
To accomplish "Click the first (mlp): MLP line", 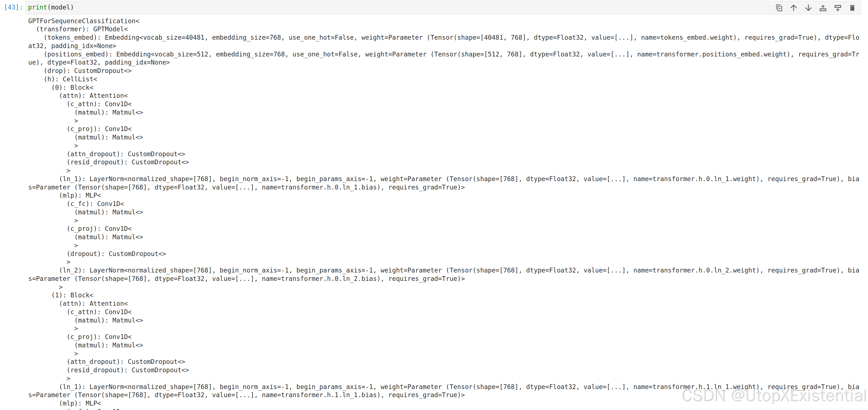I will click(x=80, y=195).
